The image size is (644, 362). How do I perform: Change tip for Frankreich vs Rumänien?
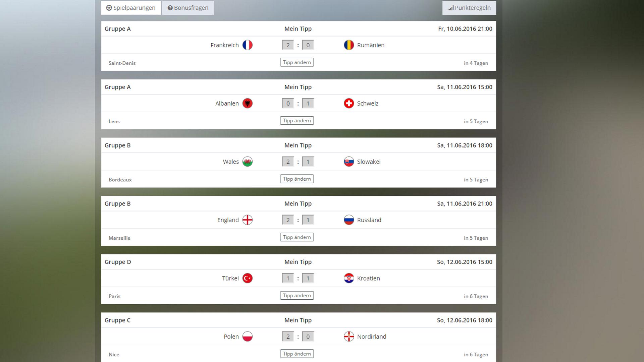[297, 62]
